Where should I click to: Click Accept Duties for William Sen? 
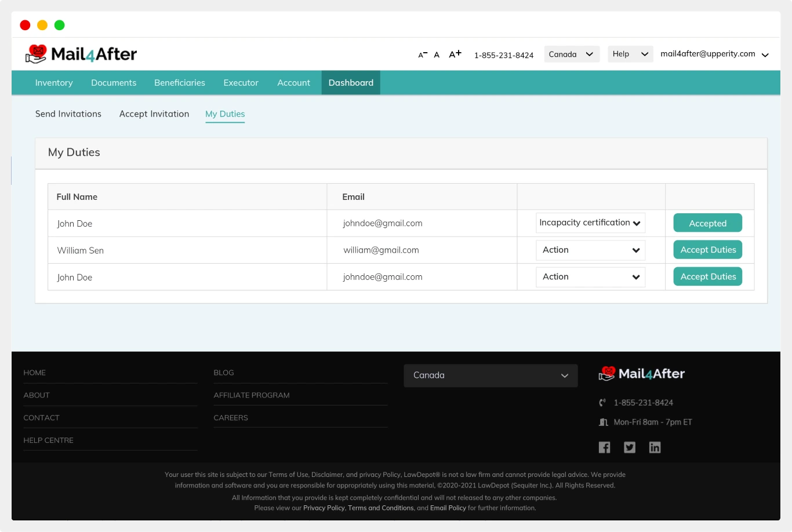pos(707,249)
